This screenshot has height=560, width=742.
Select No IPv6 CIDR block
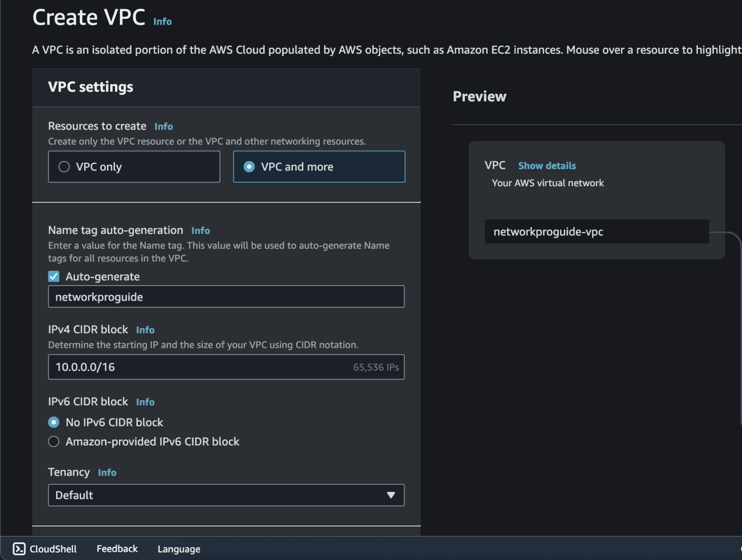tap(54, 422)
